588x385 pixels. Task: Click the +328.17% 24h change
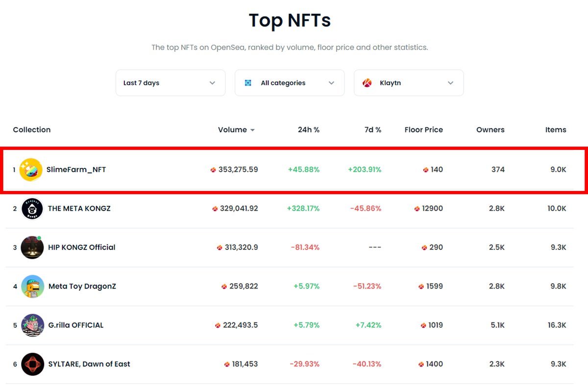coord(303,208)
